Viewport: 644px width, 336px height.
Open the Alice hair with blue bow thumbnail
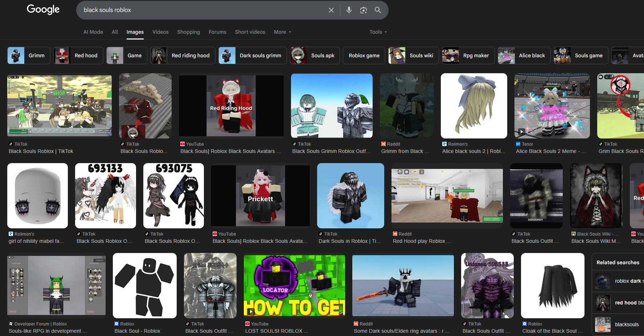(x=474, y=105)
